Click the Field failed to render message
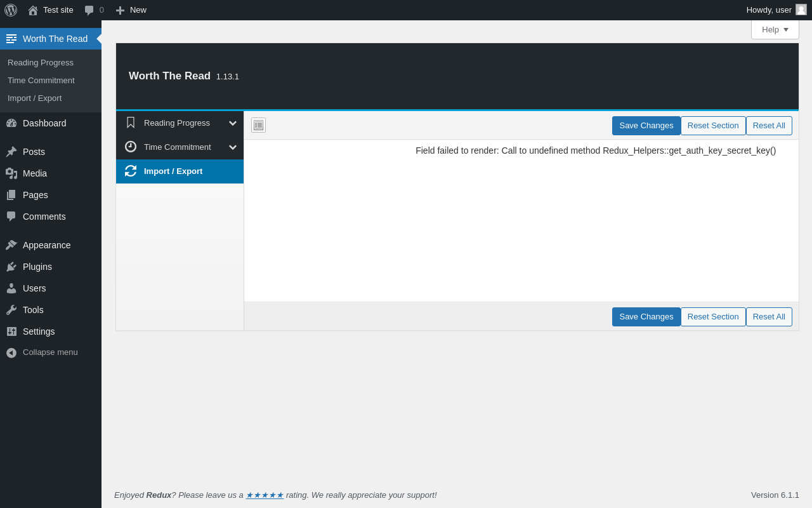The height and width of the screenshot is (508, 812). click(596, 150)
